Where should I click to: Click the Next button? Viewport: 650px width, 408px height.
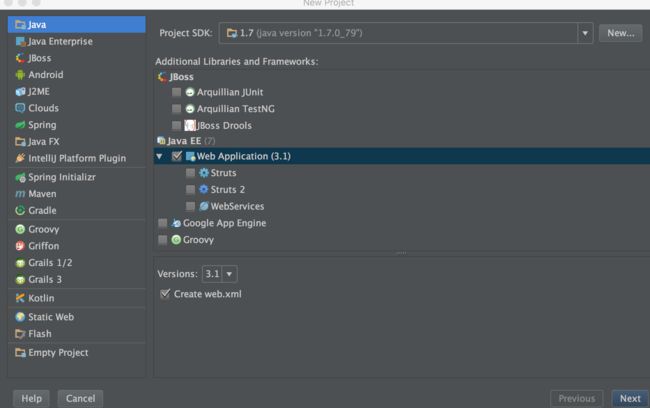[630, 398]
